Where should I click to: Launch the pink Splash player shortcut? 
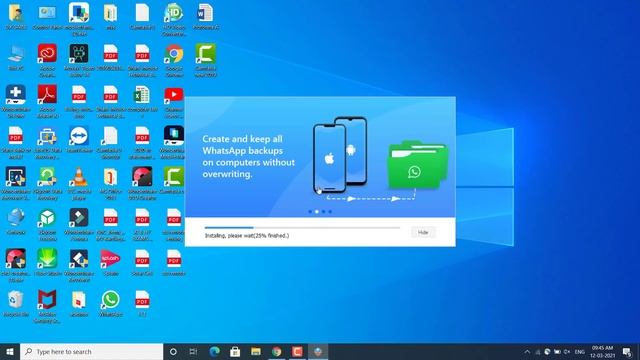[x=111, y=262]
